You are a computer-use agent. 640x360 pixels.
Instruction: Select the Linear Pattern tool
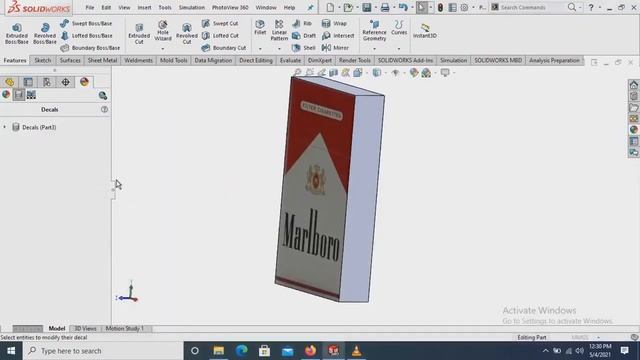click(x=279, y=31)
